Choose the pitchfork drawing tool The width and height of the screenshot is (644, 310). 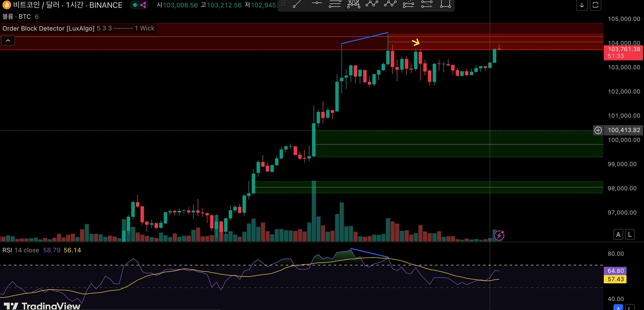point(353,4)
